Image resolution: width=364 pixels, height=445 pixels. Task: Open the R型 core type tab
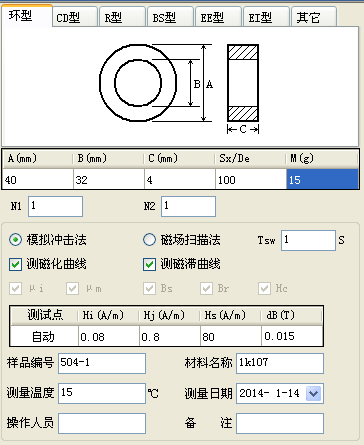pos(123,17)
